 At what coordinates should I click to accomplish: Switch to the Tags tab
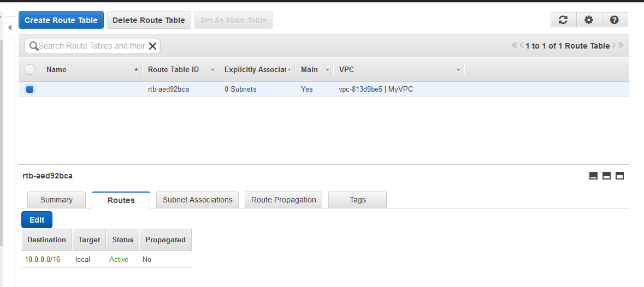pos(357,200)
